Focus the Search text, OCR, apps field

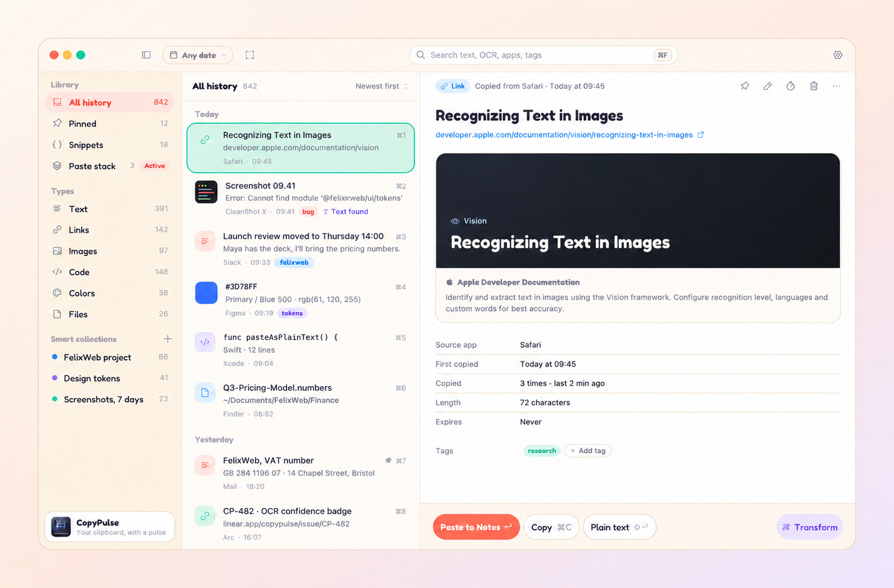pos(544,55)
